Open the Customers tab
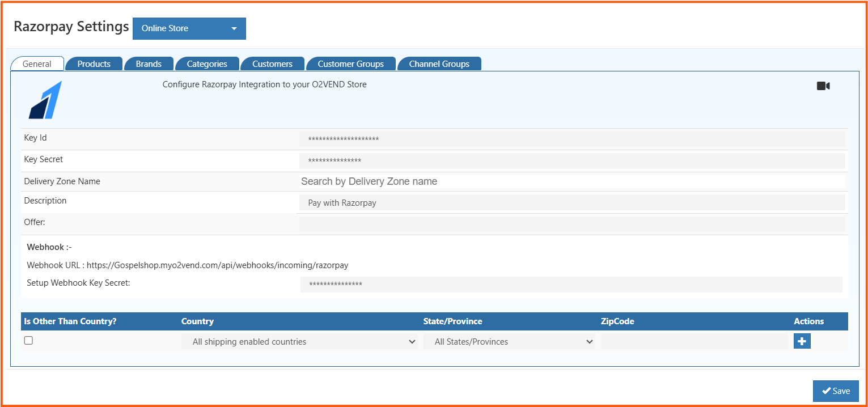 [x=272, y=63]
